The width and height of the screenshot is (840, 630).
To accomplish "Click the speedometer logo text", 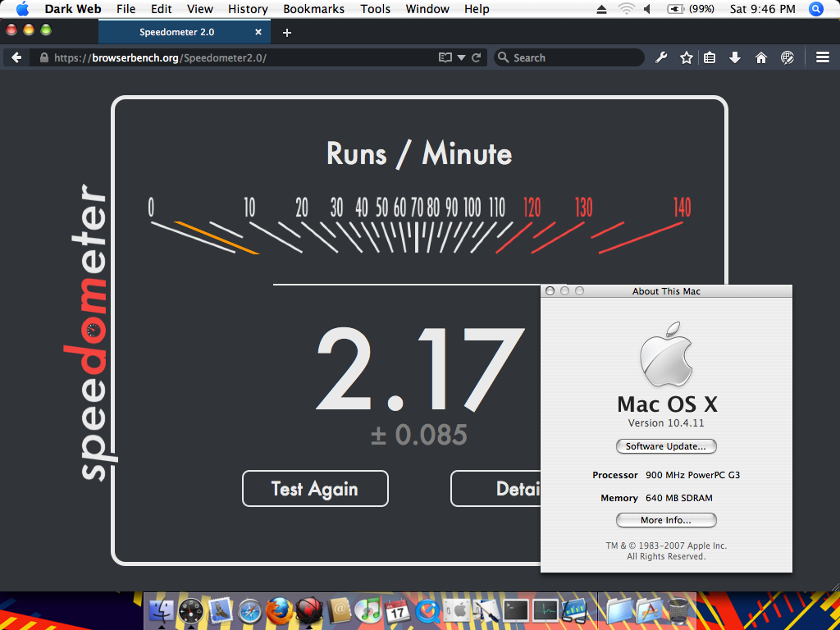I will click(90, 333).
